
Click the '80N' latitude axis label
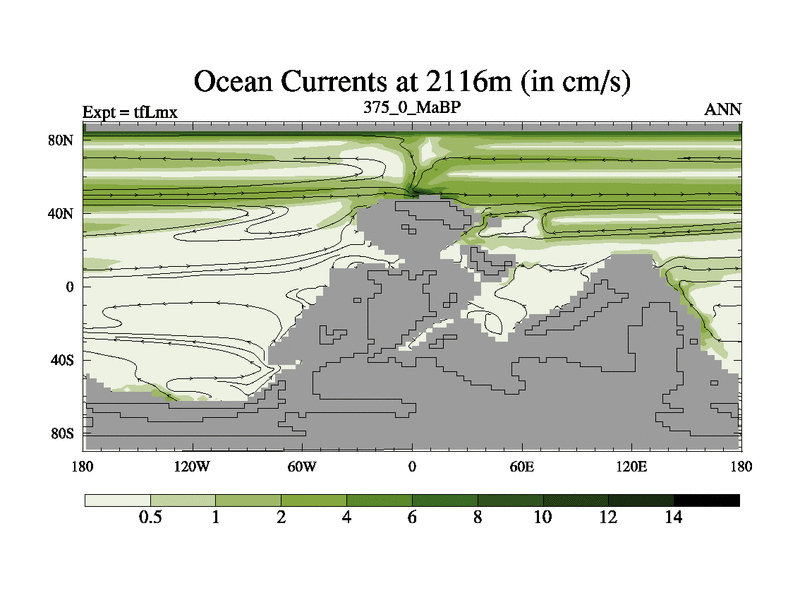(x=62, y=140)
